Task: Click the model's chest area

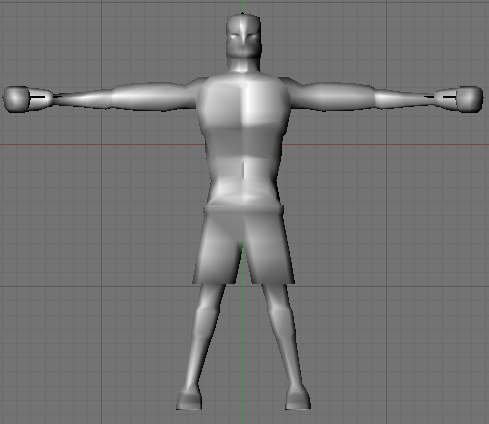Action: 243,102
